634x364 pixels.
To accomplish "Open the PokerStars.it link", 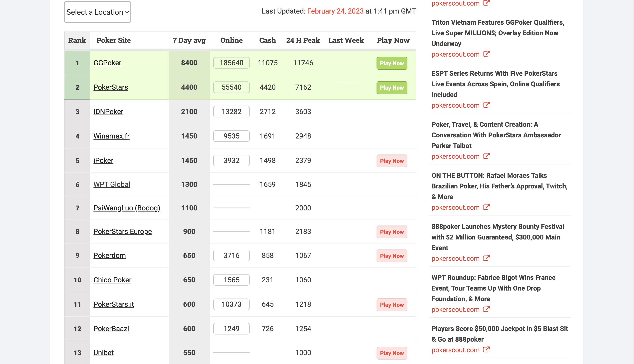I will point(114,304).
